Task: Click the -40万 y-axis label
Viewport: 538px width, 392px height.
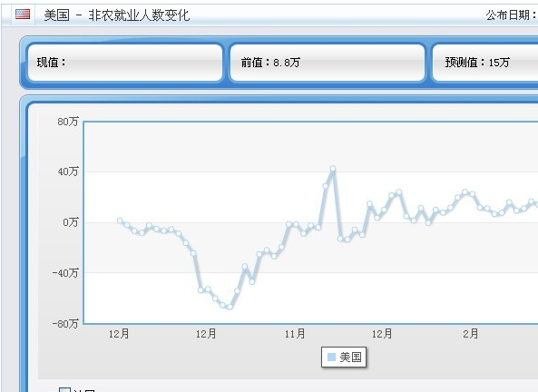Action: (65, 273)
